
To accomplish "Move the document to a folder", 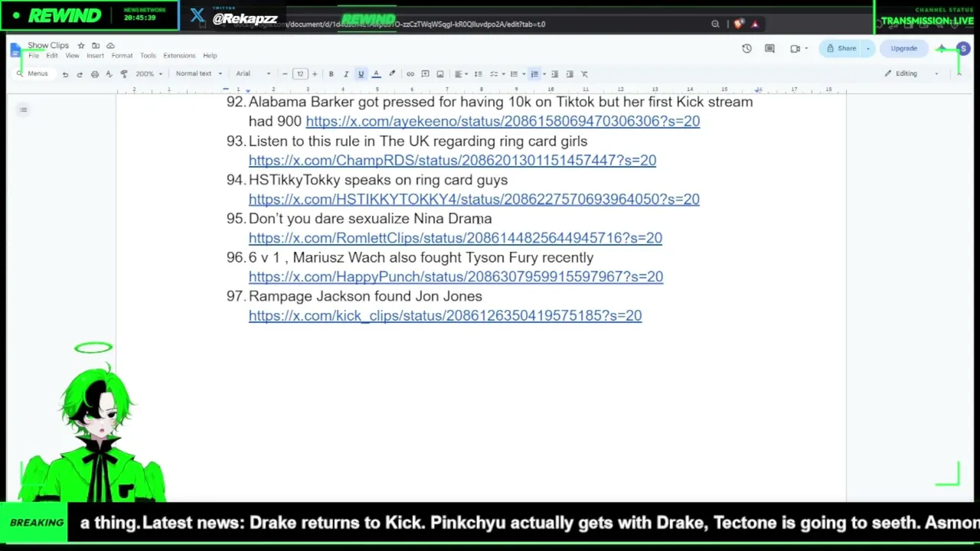I will (x=96, y=46).
